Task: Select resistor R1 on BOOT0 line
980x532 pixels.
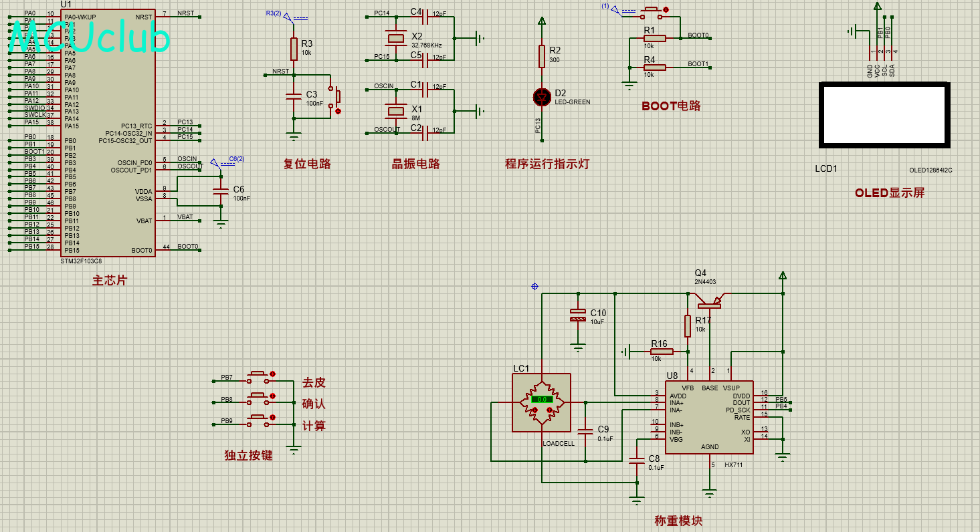Action: point(654,38)
